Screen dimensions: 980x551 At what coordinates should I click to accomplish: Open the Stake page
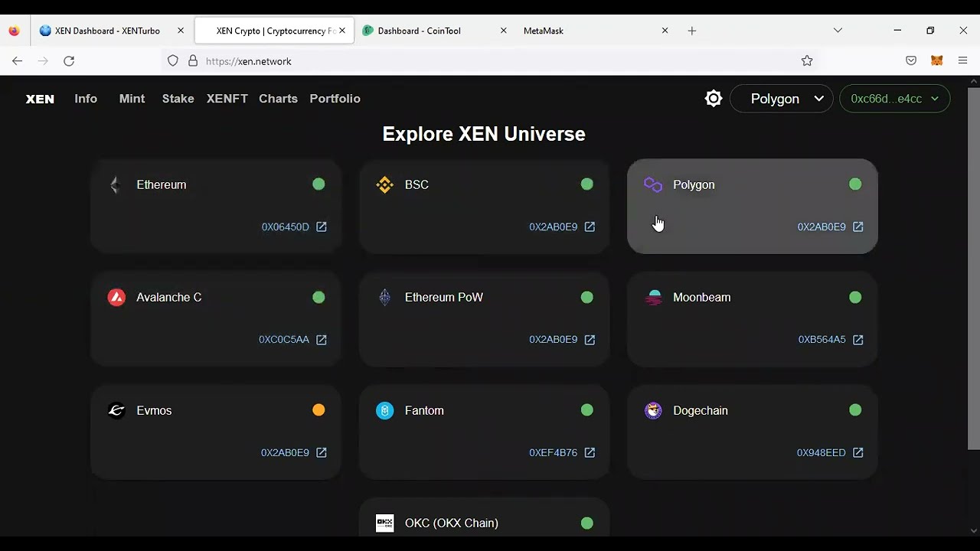[178, 99]
